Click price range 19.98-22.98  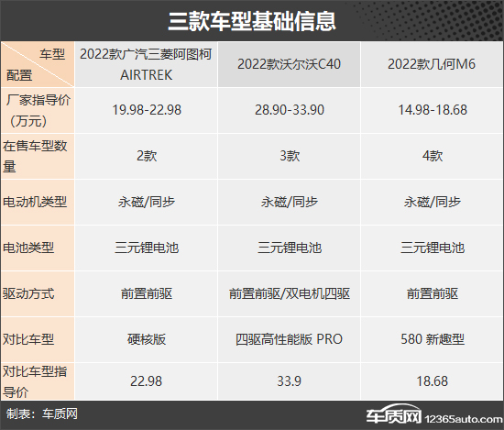coord(147,110)
